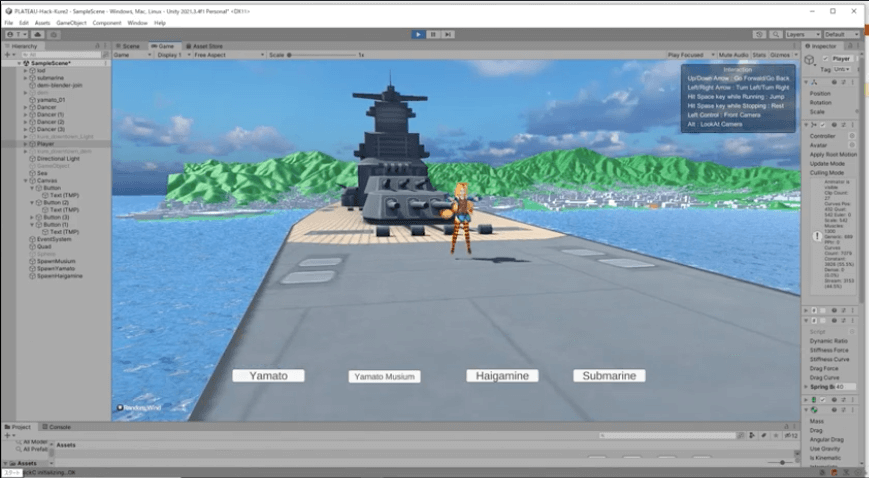
Task: Open the Display 1 dropdown
Action: coord(173,55)
